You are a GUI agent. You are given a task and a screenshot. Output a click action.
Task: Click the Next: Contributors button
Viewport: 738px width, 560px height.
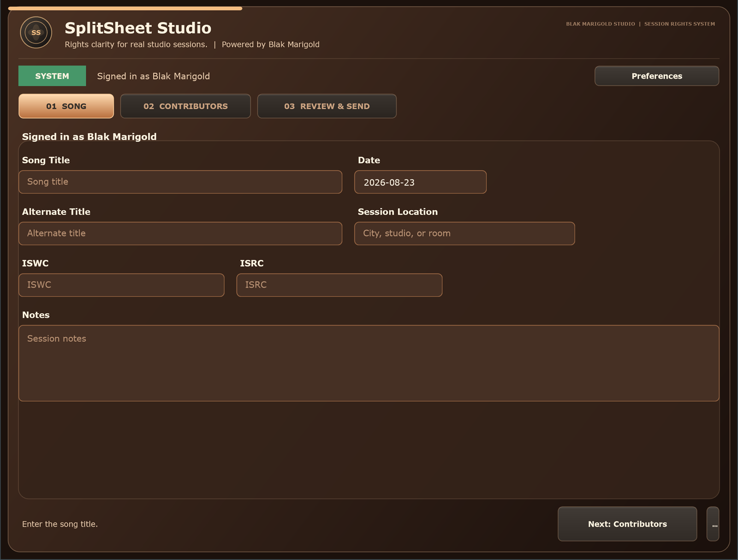627,524
